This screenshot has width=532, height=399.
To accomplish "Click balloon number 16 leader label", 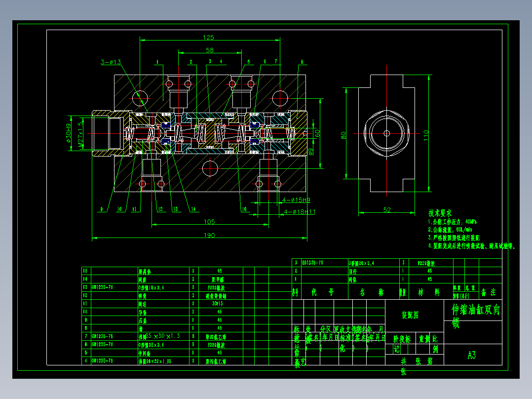I will [244, 209].
